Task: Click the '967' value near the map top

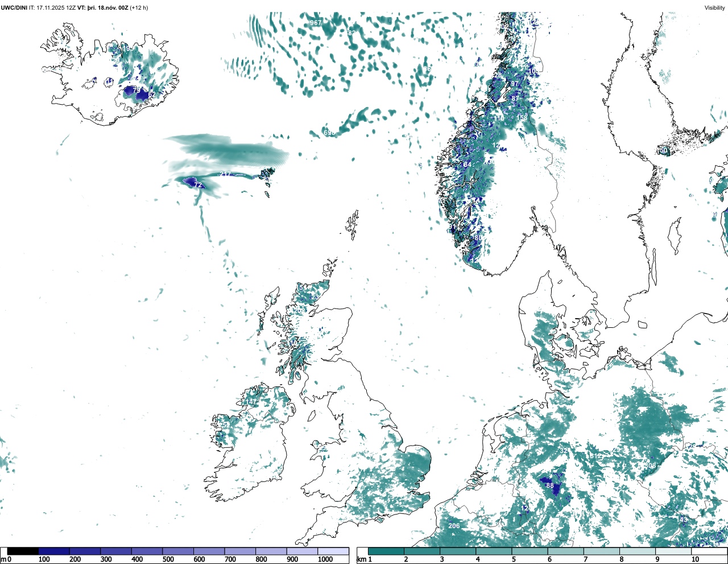Action: click(316, 23)
